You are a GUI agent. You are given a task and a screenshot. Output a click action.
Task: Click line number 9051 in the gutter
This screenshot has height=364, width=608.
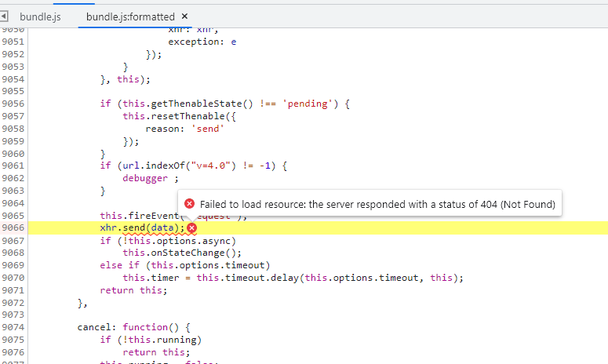point(13,42)
